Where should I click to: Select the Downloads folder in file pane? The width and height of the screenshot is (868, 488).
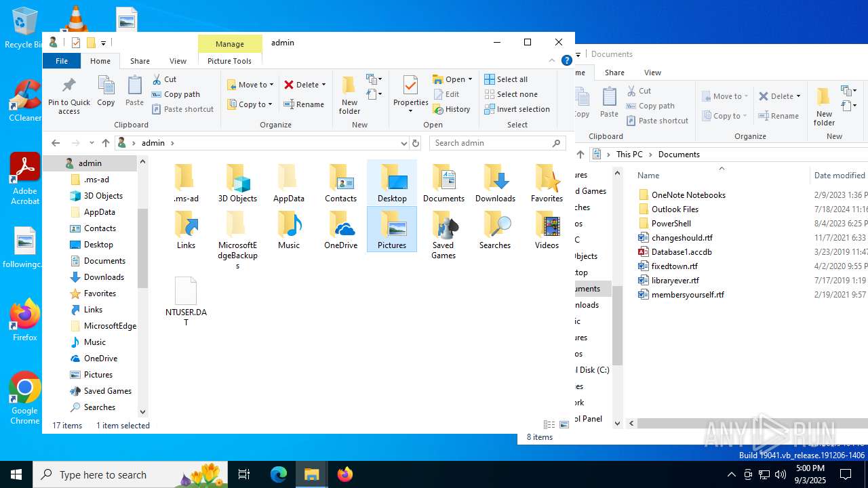(x=495, y=182)
